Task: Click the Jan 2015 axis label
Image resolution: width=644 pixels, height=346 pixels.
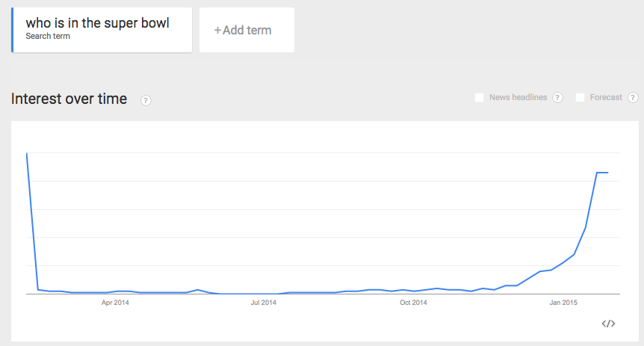Action: 563,303
